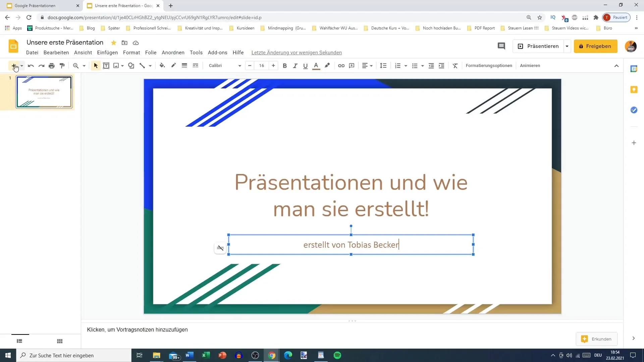The width and height of the screenshot is (644, 362).
Task: Click the Insert link icon
Action: [x=341, y=66]
